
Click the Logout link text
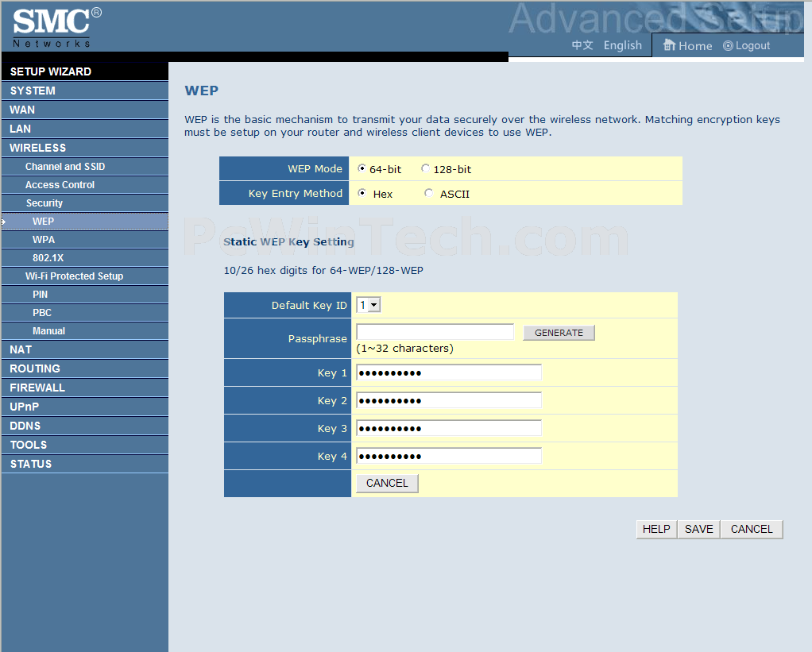point(752,46)
